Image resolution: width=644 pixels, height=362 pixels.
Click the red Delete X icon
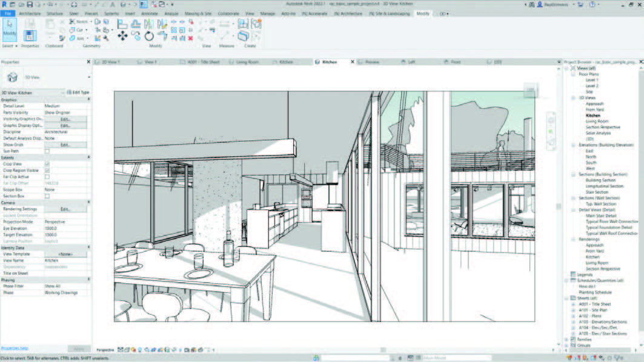191,38
